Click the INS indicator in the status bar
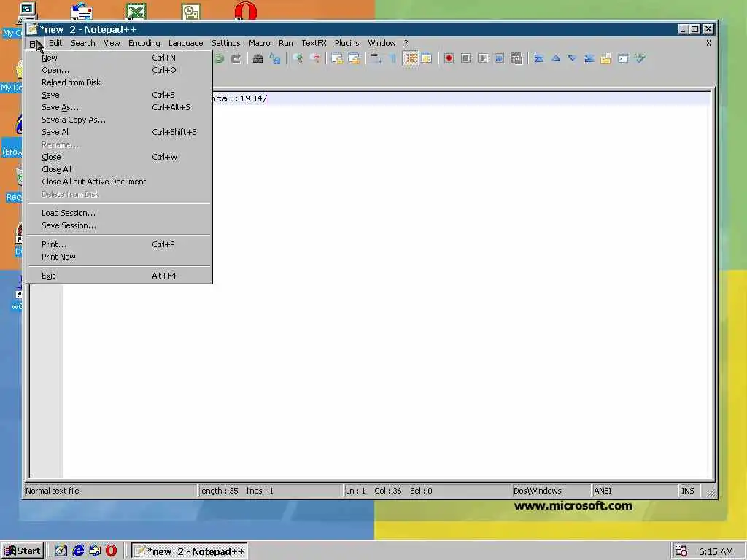This screenshot has height=560, width=747. [x=687, y=491]
